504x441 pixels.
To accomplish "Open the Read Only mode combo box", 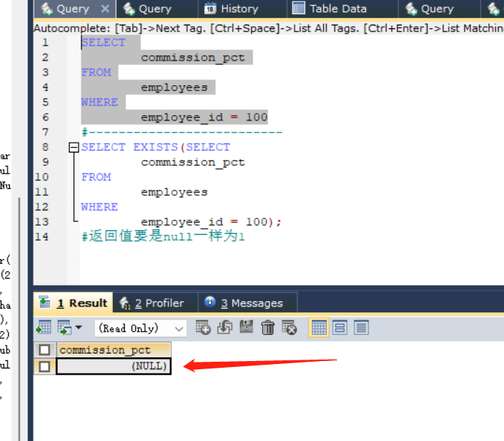I will (141, 328).
